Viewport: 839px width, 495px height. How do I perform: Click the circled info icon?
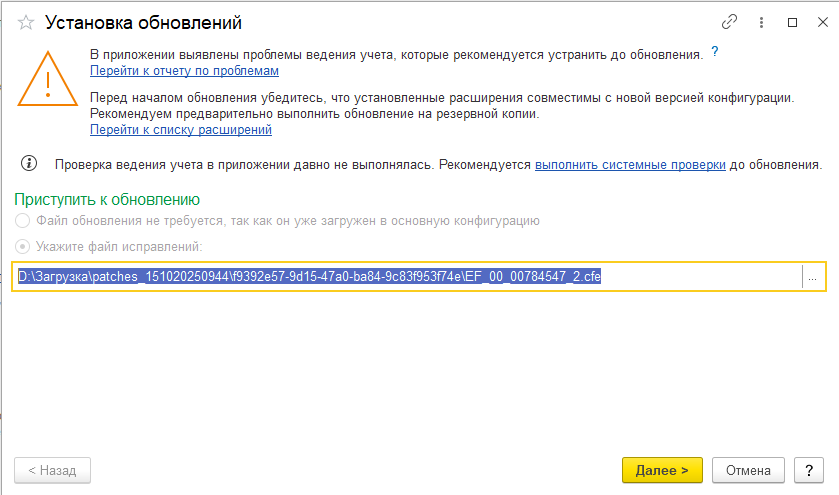click(x=29, y=163)
